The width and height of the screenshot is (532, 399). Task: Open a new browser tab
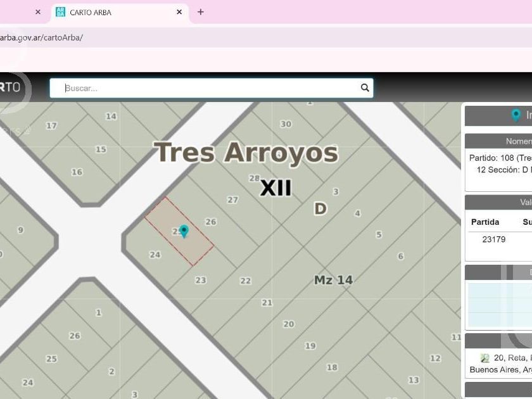201,12
